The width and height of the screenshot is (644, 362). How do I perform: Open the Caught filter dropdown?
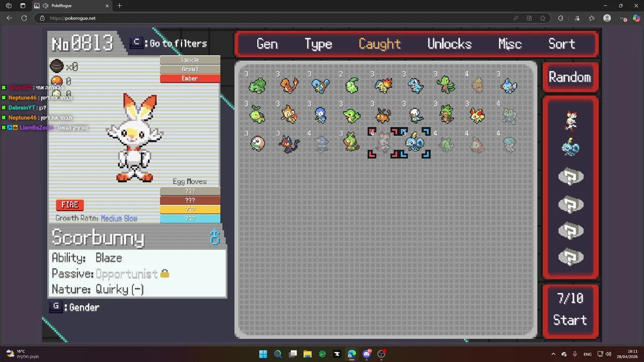click(x=379, y=44)
